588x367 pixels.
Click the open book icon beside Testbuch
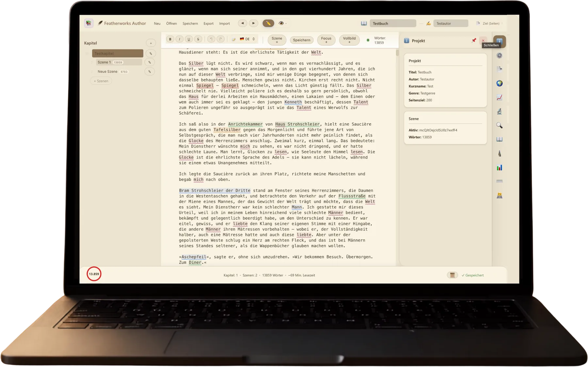click(x=364, y=24)
